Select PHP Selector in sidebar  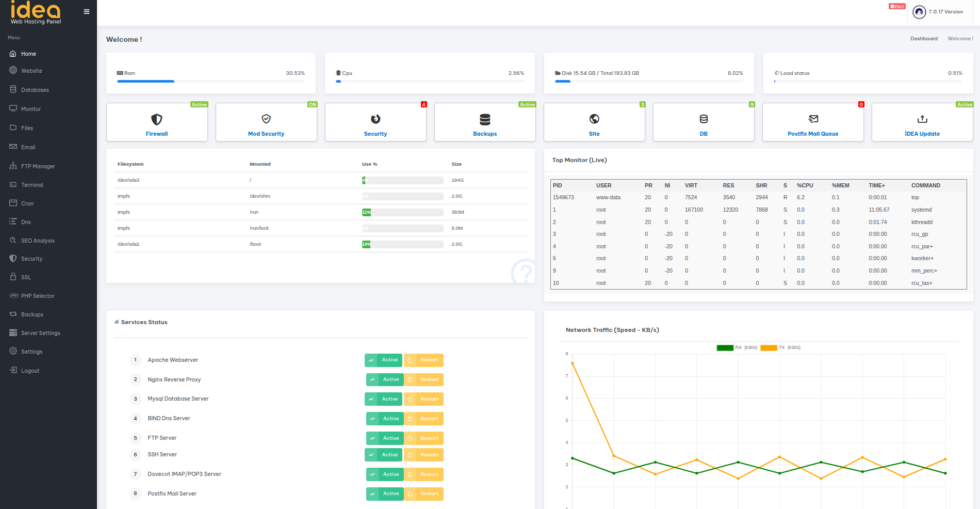(38, 296)
